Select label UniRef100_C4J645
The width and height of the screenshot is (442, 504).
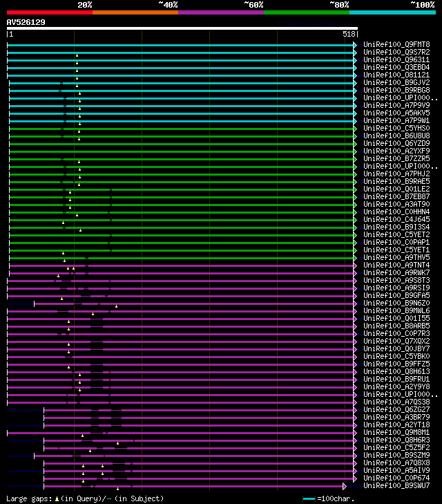point(396,220)
